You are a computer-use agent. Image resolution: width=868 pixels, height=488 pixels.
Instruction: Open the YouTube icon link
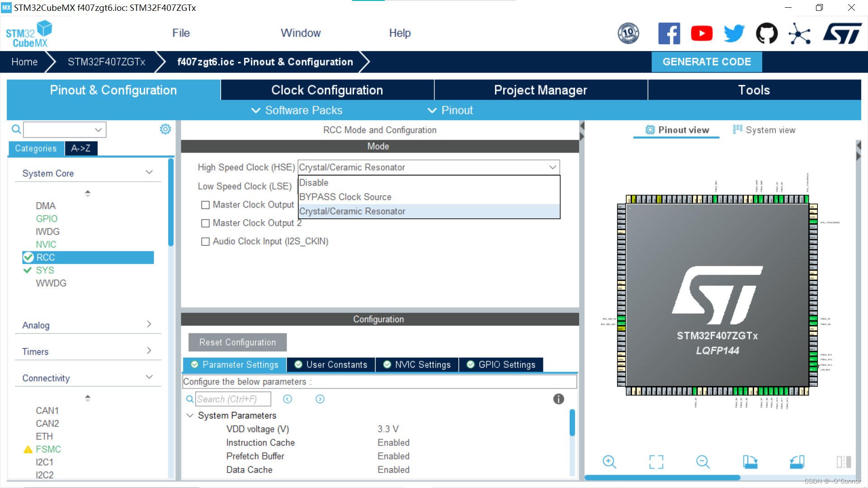click(702, 33)
